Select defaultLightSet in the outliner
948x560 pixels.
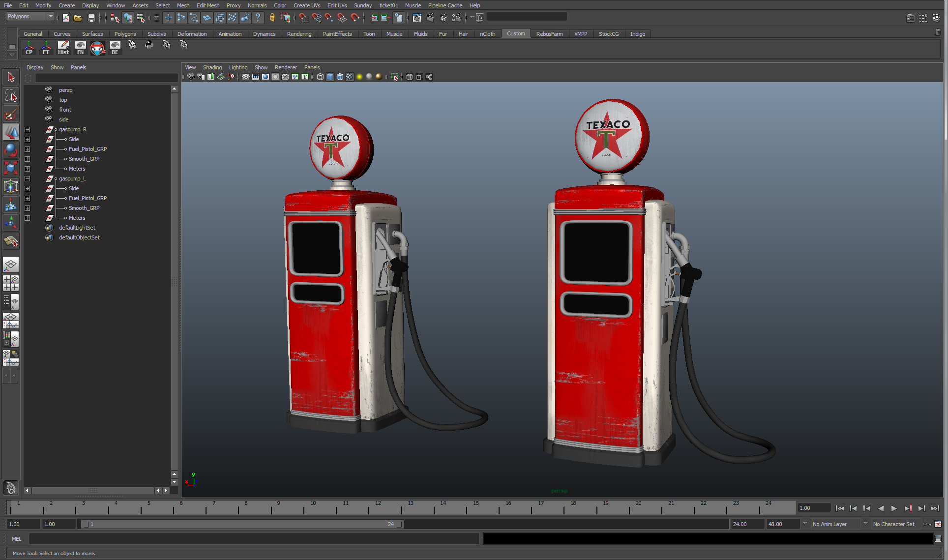tap(77, 228)
